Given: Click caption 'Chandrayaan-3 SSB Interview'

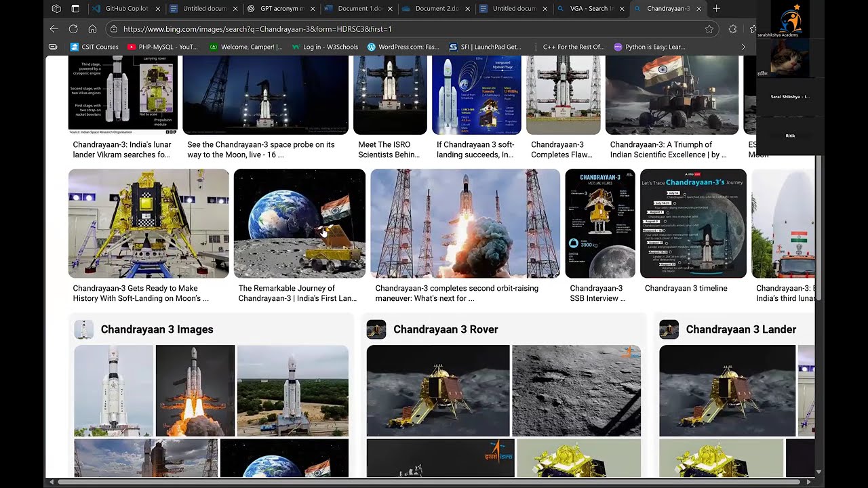Looking at the screenshot, I should [597, 293].
